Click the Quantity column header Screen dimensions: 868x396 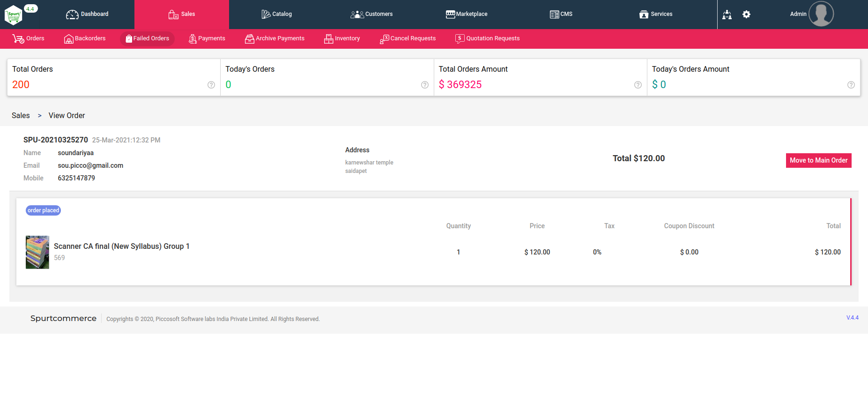[x=458, y=226]
